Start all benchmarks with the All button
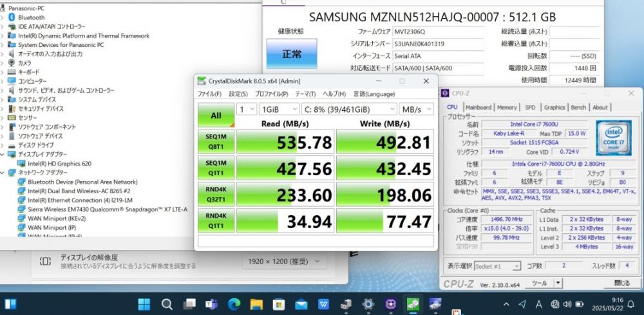The width and height of the screenshot is (644, 315). point(216,115)
